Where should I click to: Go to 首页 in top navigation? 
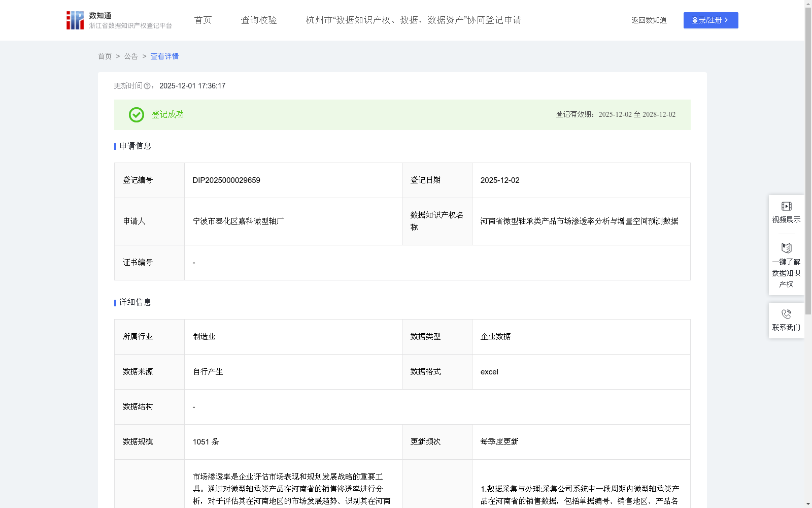coord(203,20)
